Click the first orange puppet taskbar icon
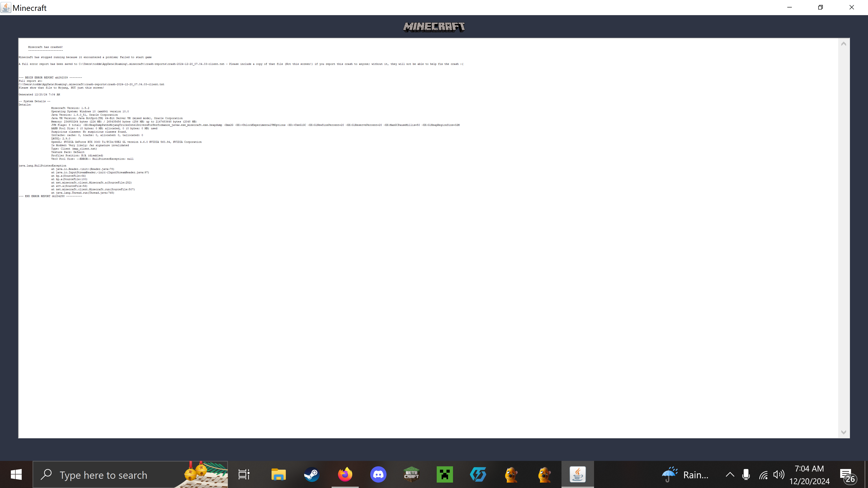 click(511, 474)
